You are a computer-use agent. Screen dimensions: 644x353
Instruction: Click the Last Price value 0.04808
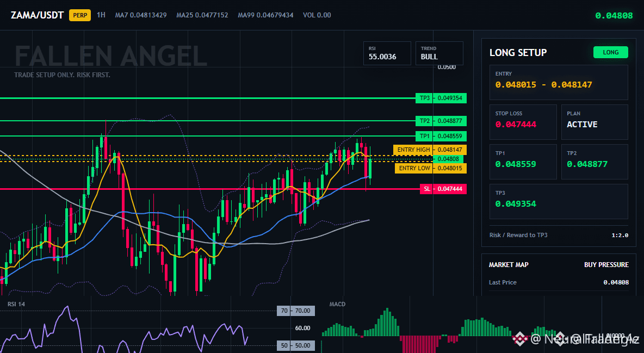(x=616, y=282)
